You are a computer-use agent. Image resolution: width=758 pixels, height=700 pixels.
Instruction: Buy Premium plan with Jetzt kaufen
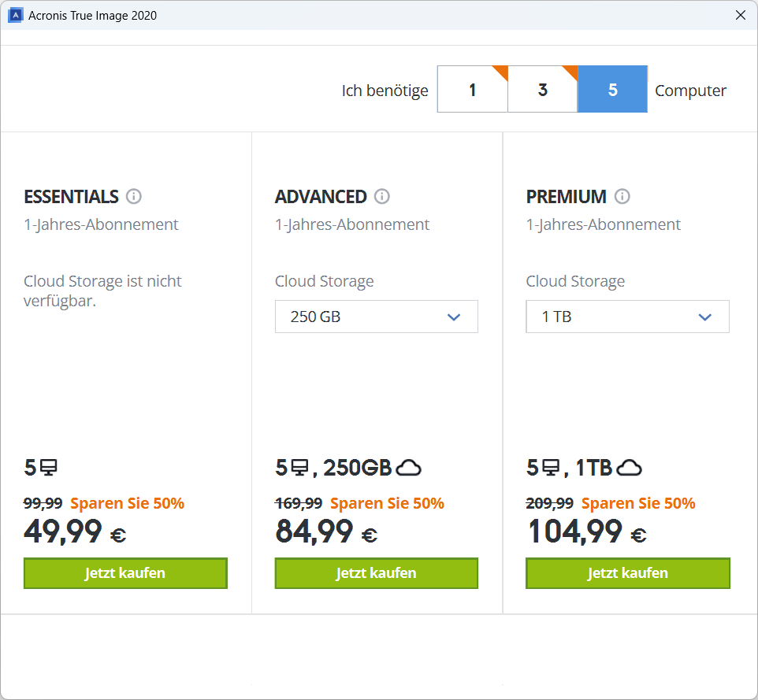coord(627,572)
